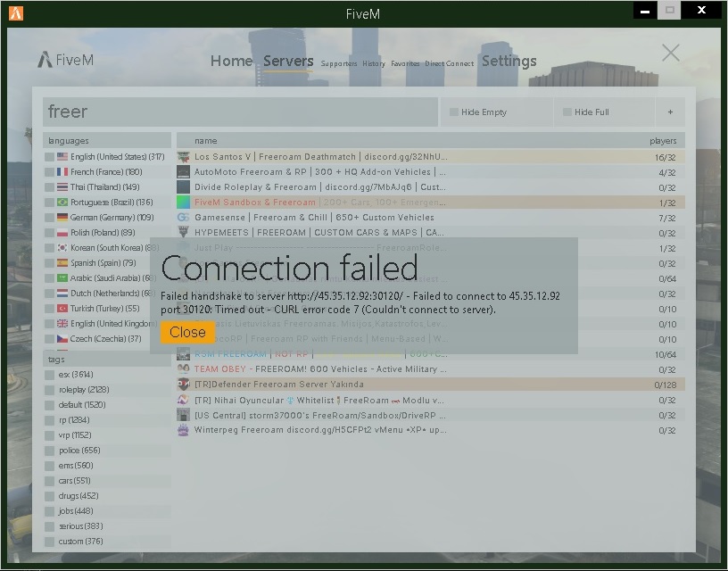Click the FiveM Sandbox server green icon
This screenshot has width=728, height=571.
point(184,203)
